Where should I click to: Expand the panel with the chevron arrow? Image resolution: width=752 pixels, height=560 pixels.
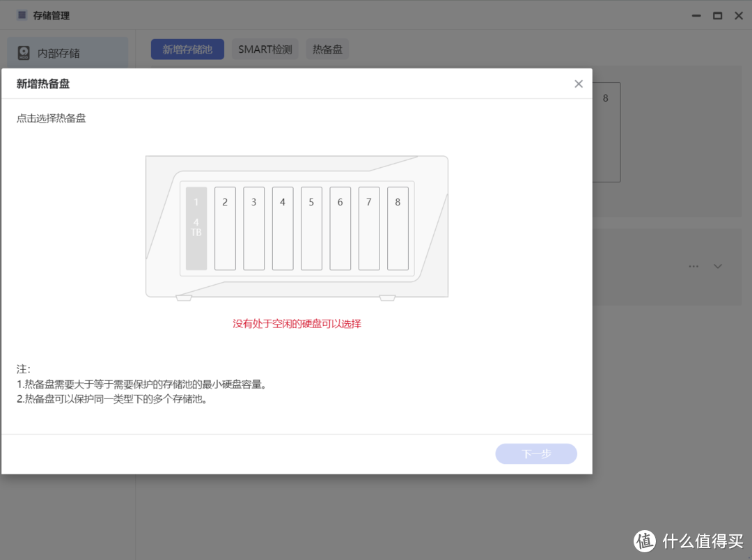click(x=718, y=266)
